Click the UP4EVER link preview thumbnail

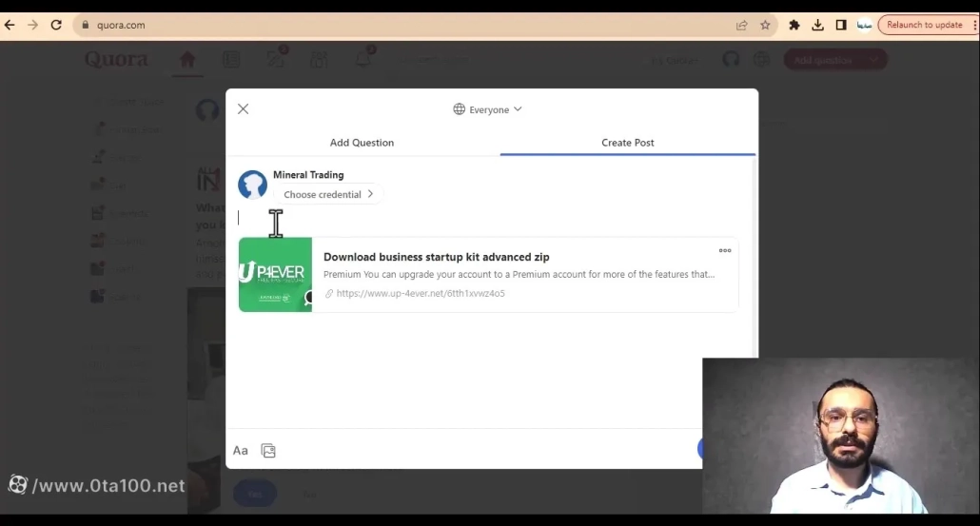tap(275, 275)
